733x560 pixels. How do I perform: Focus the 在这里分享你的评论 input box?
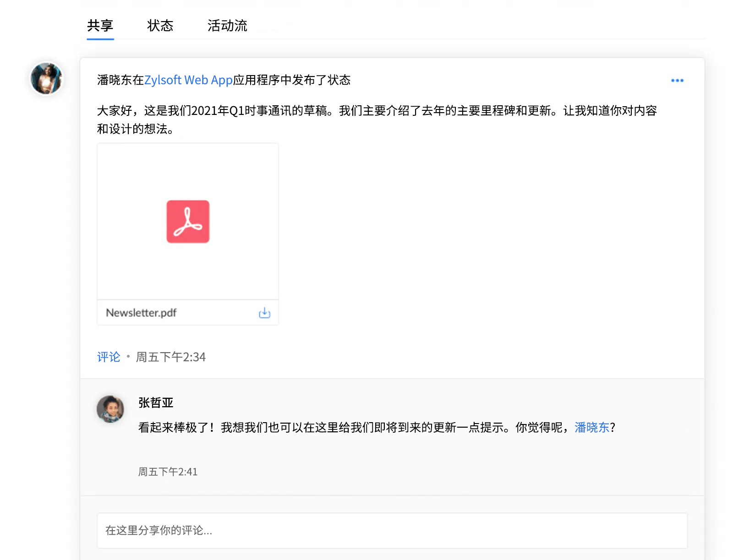(392, 531)
